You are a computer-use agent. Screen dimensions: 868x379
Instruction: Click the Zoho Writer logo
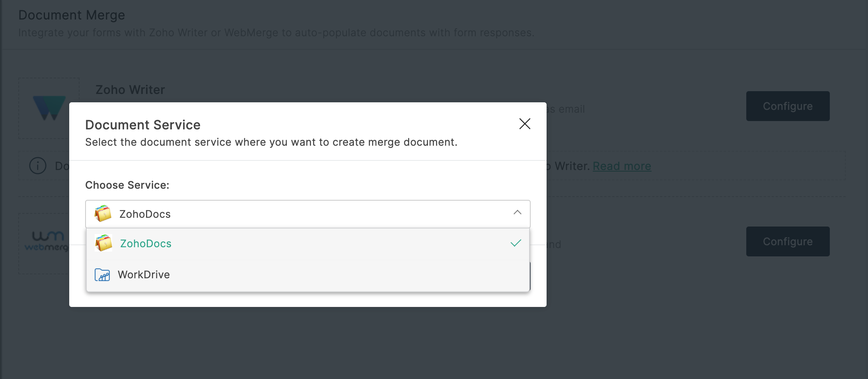point(49,108)
